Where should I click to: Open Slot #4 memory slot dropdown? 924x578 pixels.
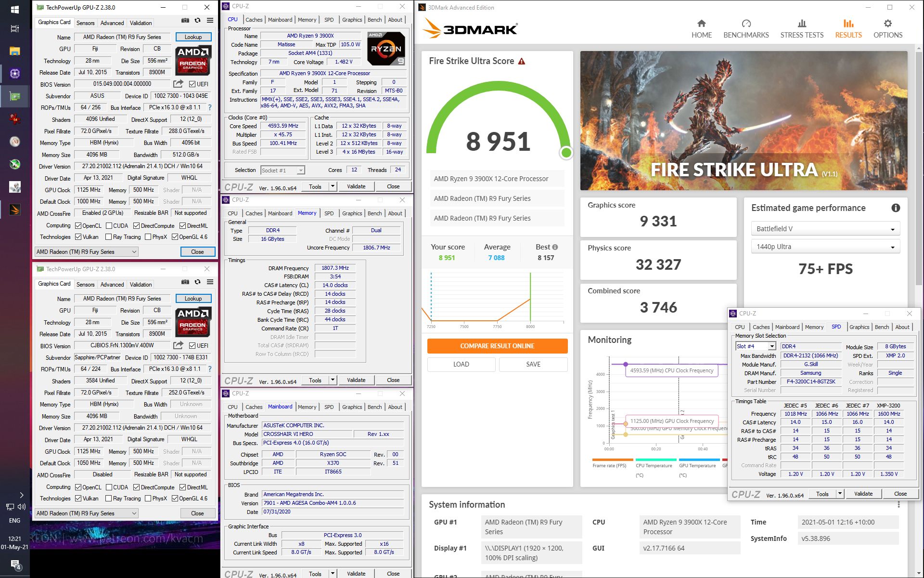click(x=756, y=346)
